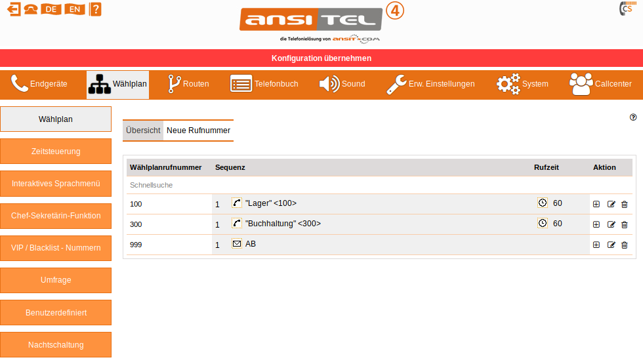Click the envelope AB voicemail icon
This screenshot has width=643, height=364.
click(x=237, y=244)
